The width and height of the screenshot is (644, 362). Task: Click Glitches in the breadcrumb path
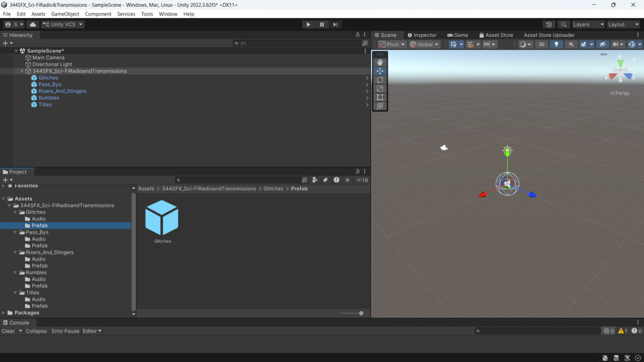(273, 189)
